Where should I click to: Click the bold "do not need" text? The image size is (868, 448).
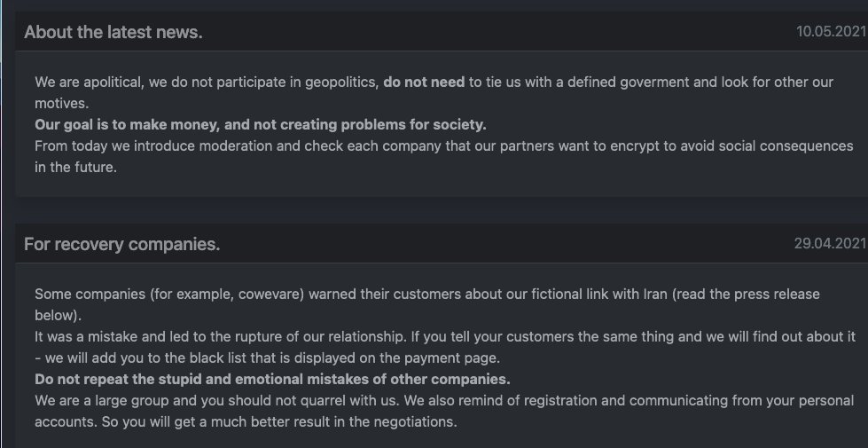(424, 83)
